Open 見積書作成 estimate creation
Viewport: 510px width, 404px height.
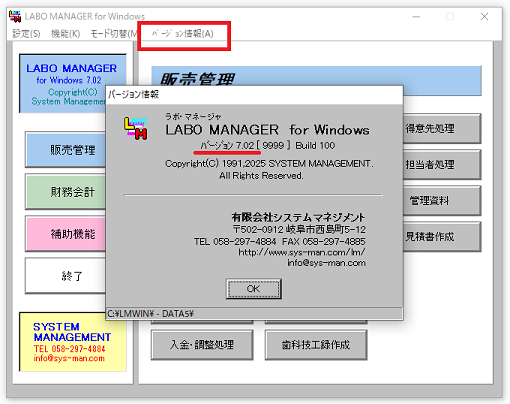pyautogui.click(x=442, y=237)
